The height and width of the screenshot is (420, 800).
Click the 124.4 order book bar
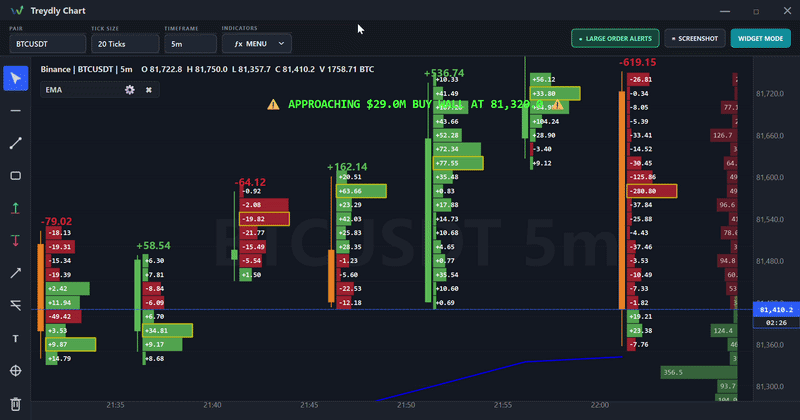click(x=724, y=331)
